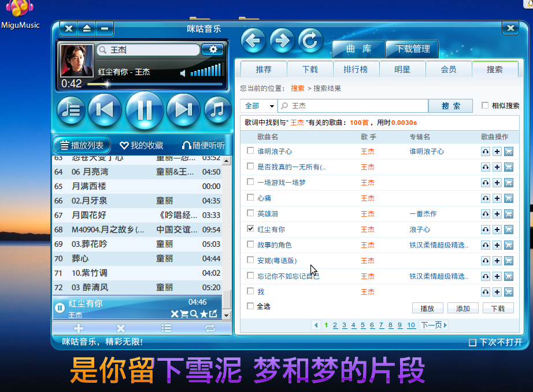Enable the 相似搜索 checkbox
Viewport: 533px width, 392px height.
(485, 105)
